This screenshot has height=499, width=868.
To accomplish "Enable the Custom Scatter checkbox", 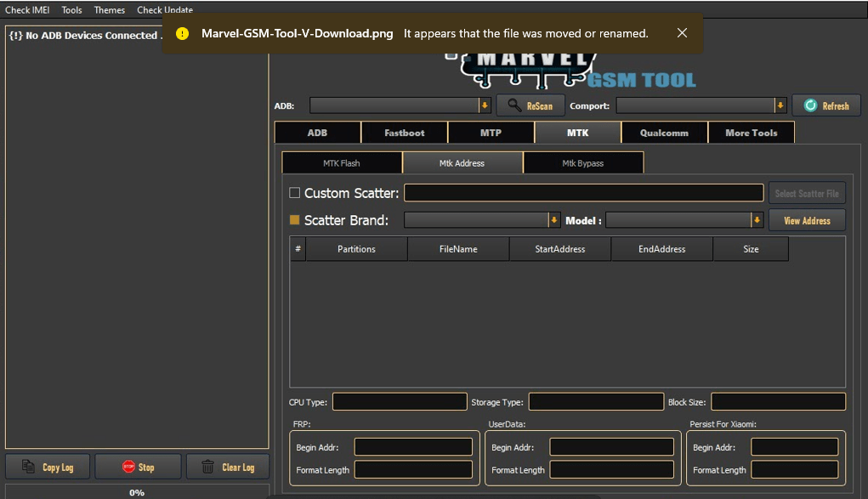I will [x=294, y=192].
